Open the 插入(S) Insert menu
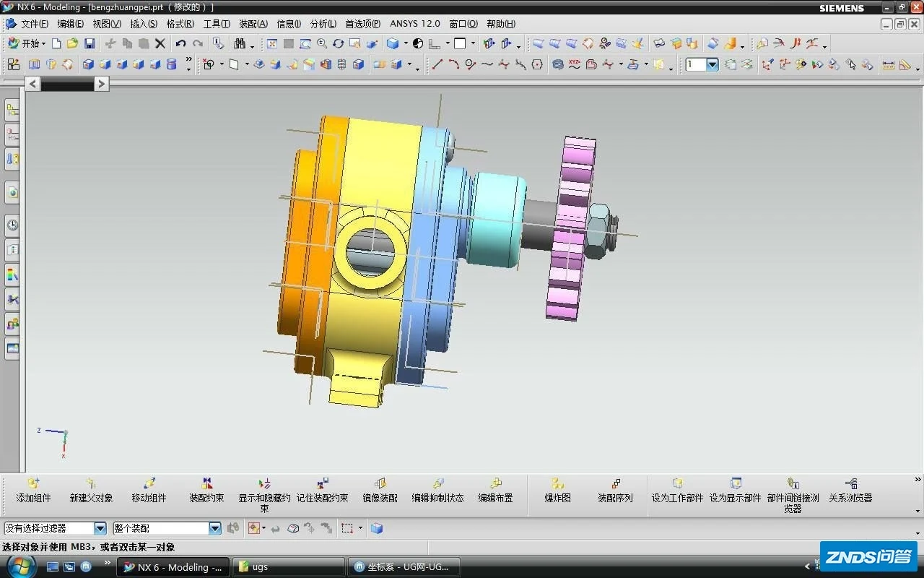This screenshot has height=578, width=924. (x=143, y=24)
